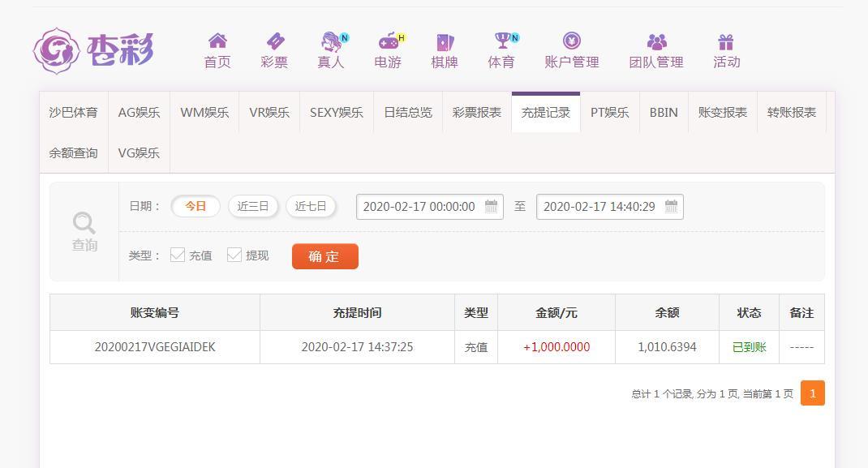Viewport: 868px width, 468px height.
Task: Click the 查询 magnifier search icon
Action: [84, 223]
